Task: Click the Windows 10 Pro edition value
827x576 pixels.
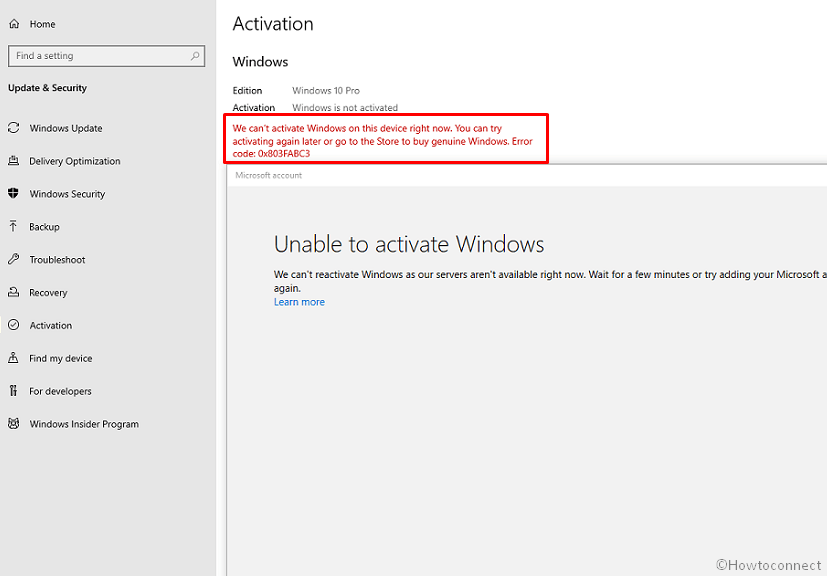Action: [x=326, y=90]
